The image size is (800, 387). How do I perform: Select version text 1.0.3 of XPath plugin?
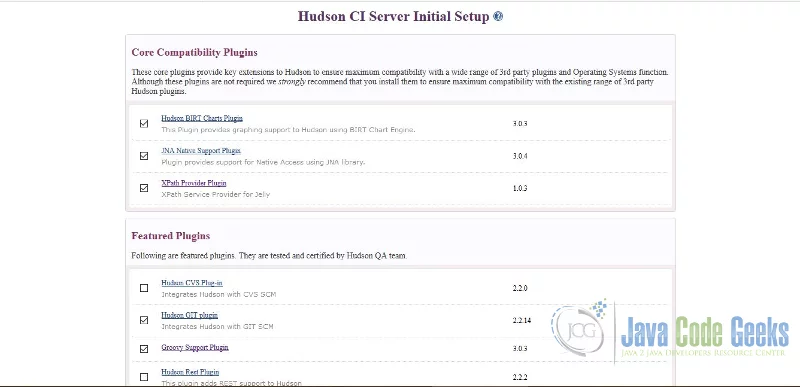[x=520, y=188]
